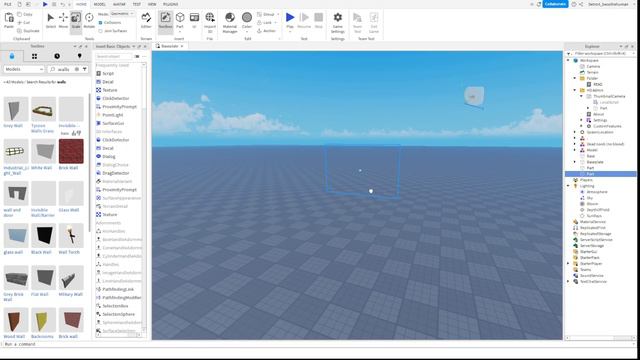Open Toolbox Recent clock tab
Image resolution: width=640 pixels, height=360 pixels.
(57, 56)
